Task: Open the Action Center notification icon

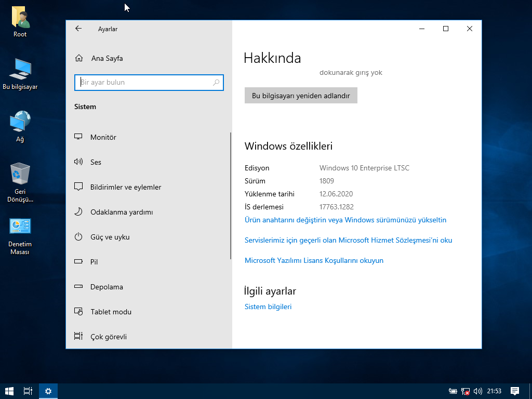Action: click(x=515, y=391)
